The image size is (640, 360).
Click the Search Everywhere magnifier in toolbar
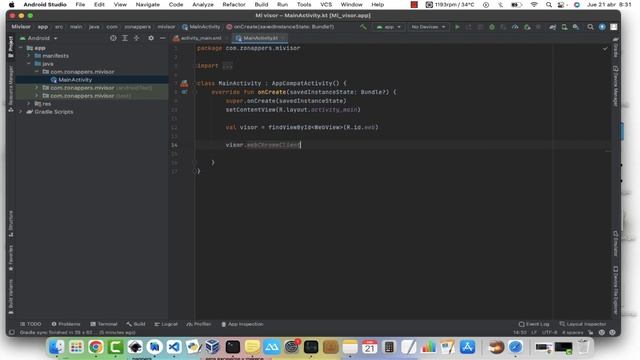[x=590, y=27]
